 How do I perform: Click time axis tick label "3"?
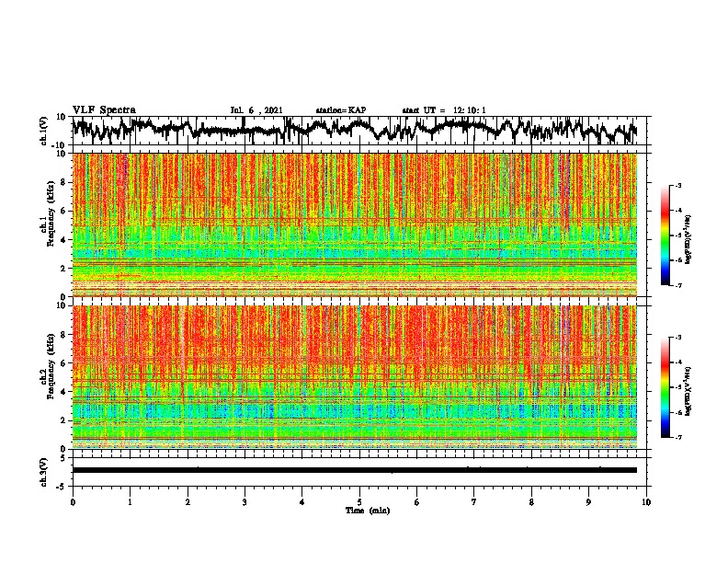pos(245,502)
